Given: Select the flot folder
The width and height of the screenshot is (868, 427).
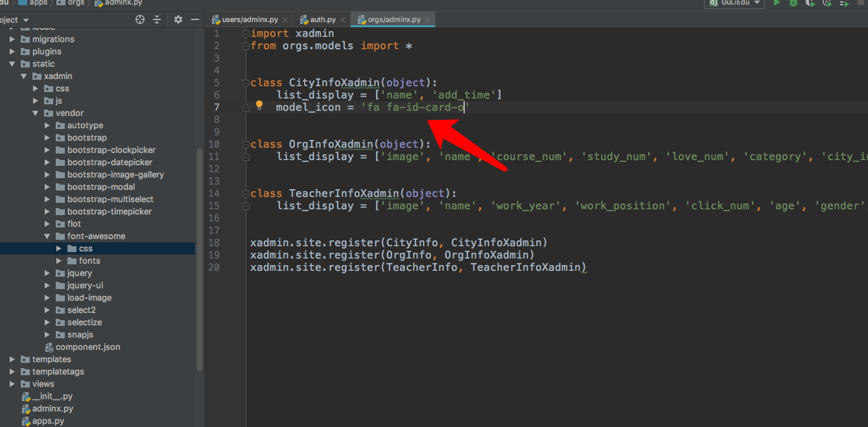Looking at the screenshot, I should pyautogui.click(x=74, y=224).
